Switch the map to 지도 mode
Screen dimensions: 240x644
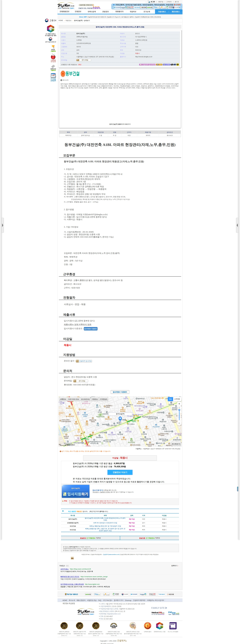[x=170, y=399]
